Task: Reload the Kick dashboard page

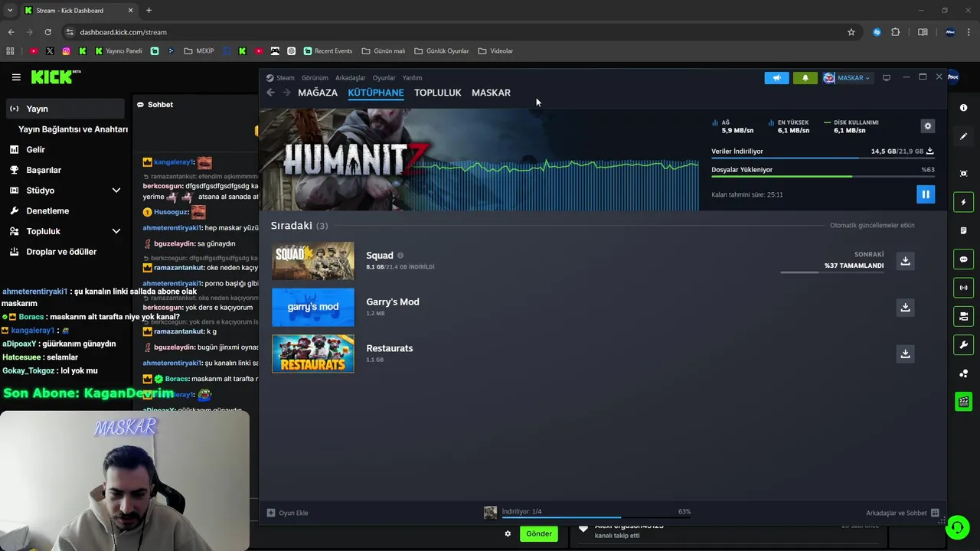Action: coord(47,32)
